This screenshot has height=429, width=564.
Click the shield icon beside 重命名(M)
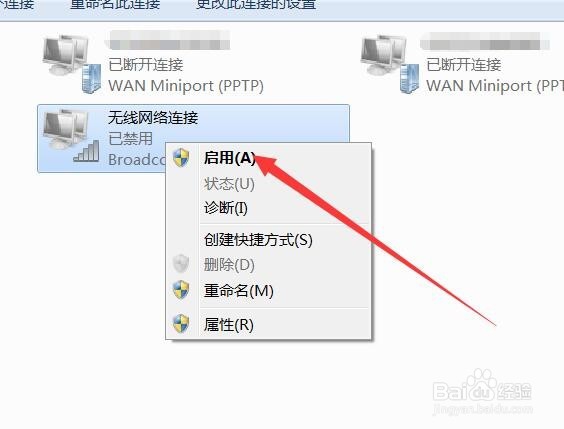coord(181,290)
